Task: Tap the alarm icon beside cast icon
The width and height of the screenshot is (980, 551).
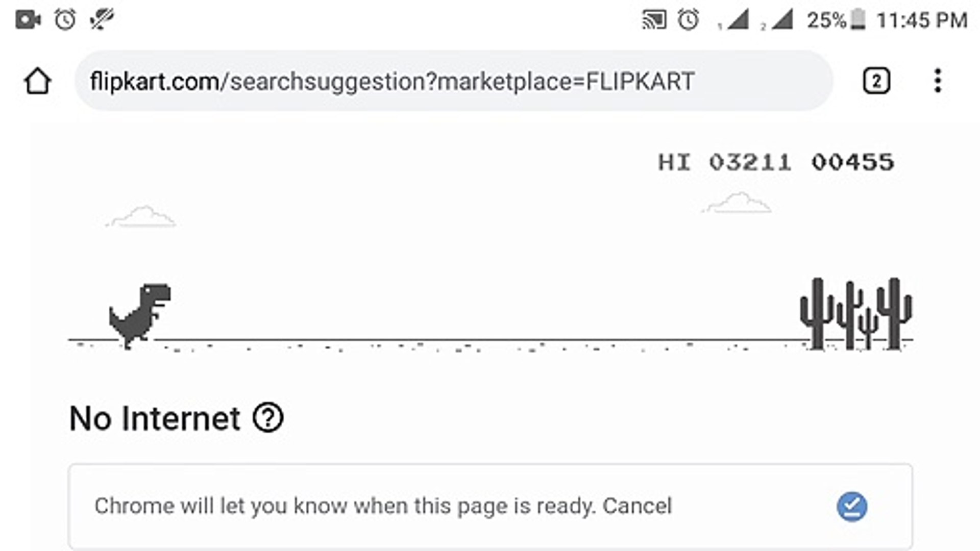Action: pos(688,20)
